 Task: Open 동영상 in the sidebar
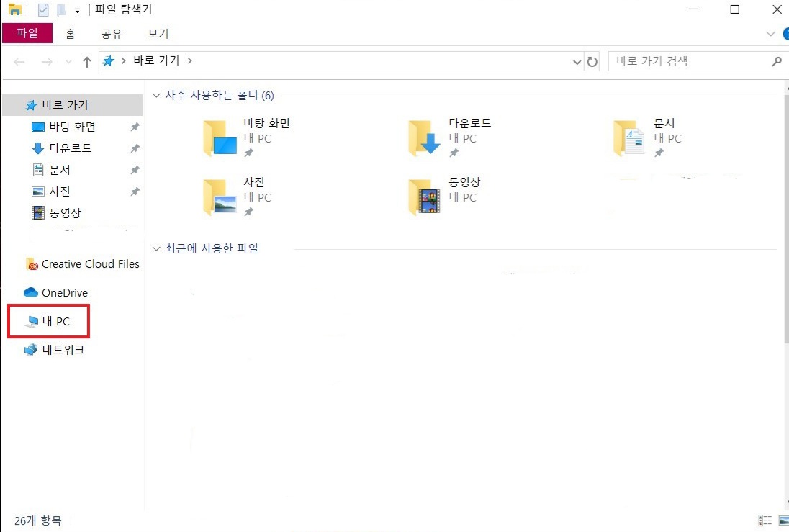[x=65, y=213]
